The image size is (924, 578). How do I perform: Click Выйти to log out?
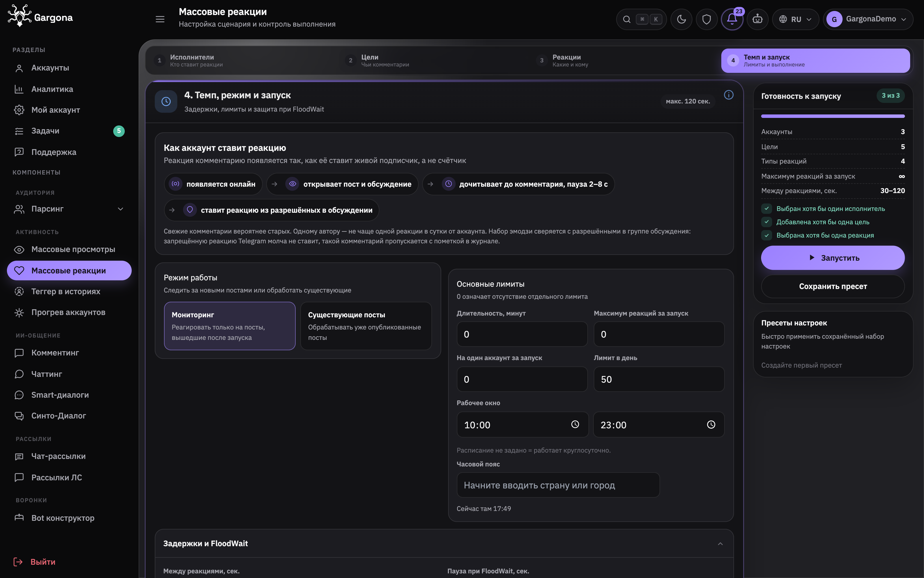(34, 562)
